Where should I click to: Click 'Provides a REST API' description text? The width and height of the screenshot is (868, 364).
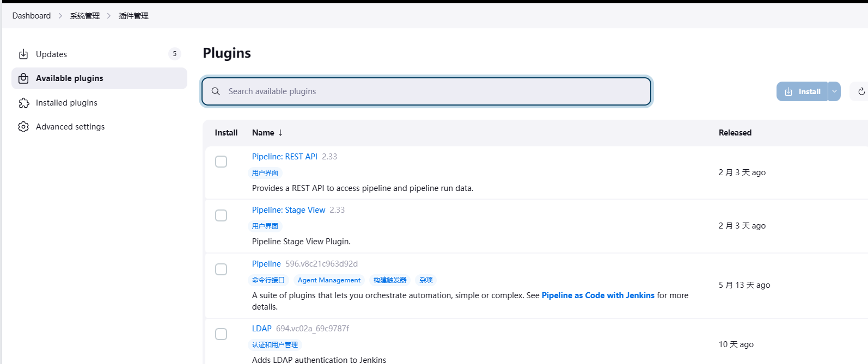363,188
